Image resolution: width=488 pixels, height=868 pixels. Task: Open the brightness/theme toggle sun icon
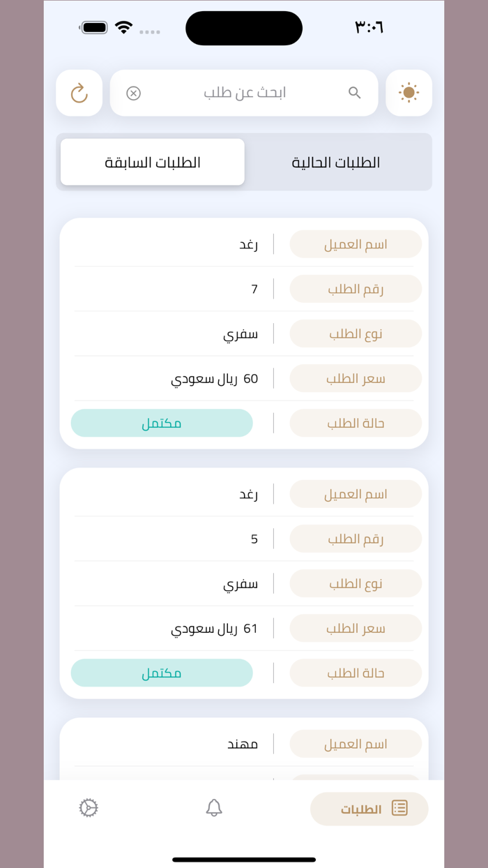click(x=409, y=92)
